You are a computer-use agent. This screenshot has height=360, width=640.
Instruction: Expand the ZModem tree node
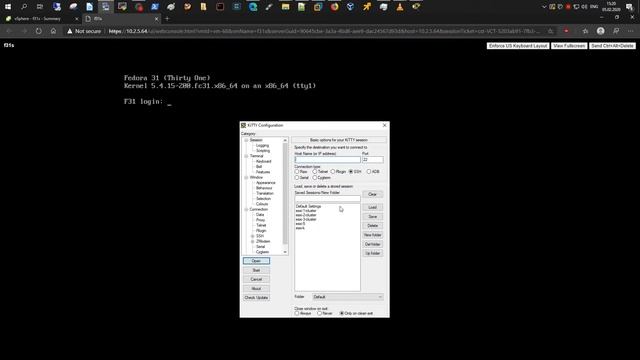(253, 242)
